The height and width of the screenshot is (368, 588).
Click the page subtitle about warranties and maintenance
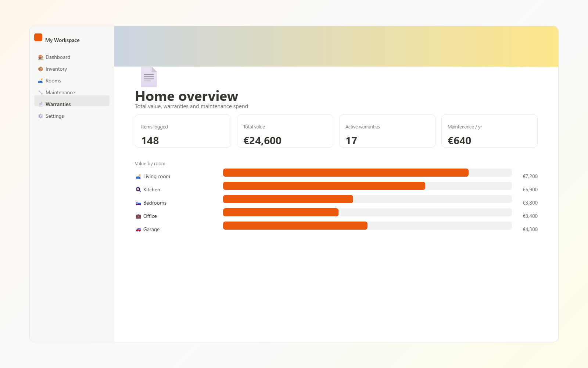point(191,106)
